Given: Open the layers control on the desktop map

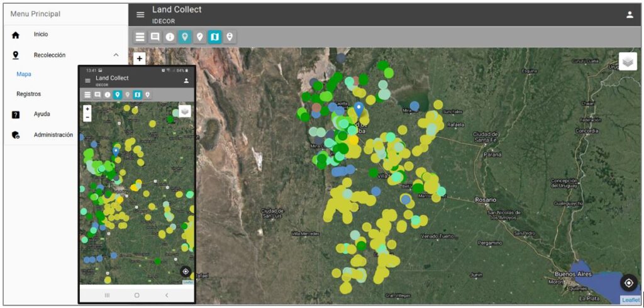Looking at the screenshot, I should coord(628,62).
